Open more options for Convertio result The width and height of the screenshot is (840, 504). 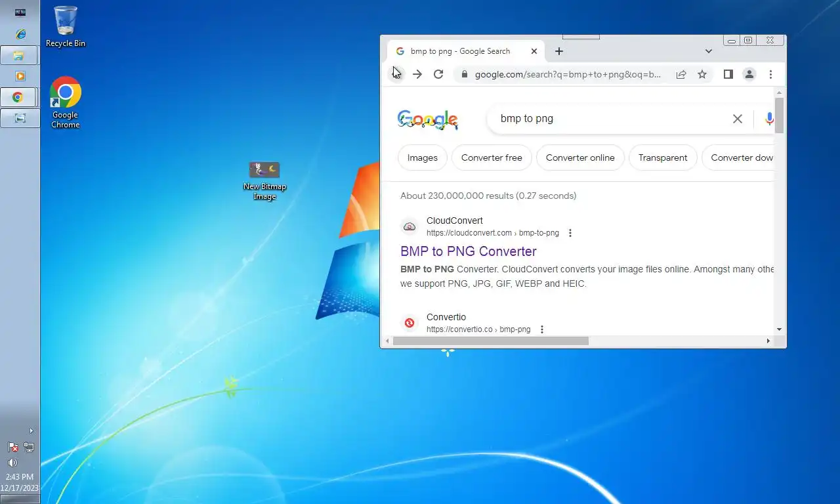541,329
